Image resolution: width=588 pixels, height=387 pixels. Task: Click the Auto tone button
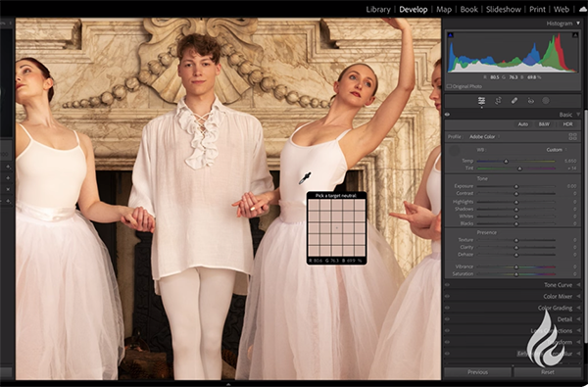[522, 124]
